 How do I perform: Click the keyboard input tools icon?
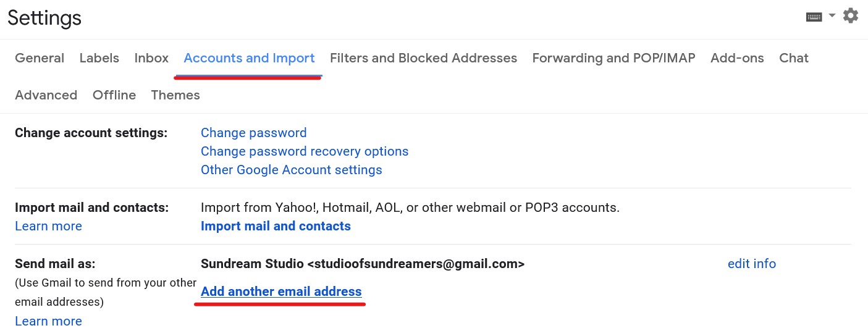814,17
